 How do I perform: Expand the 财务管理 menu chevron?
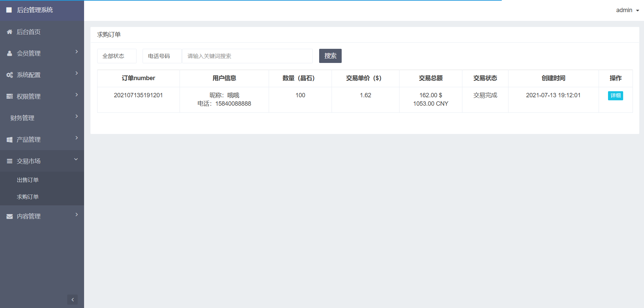click(x=77, y=116)
